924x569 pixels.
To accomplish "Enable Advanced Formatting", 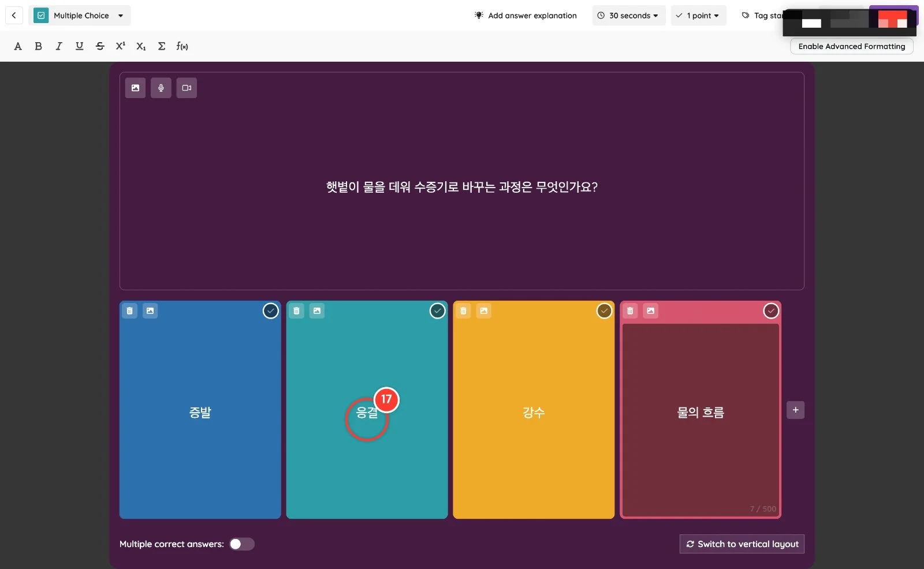I will 852,47.
